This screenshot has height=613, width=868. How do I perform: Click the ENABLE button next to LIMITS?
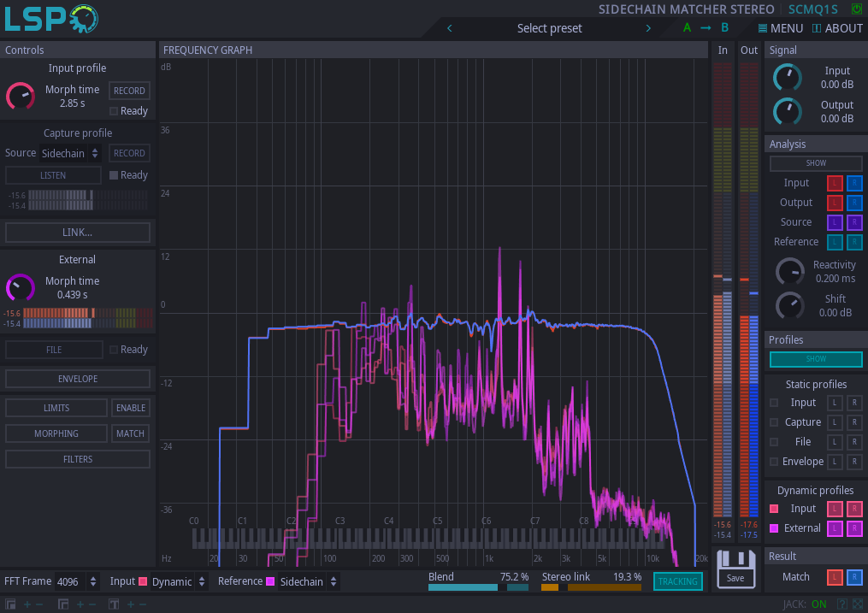pos(131,408)
